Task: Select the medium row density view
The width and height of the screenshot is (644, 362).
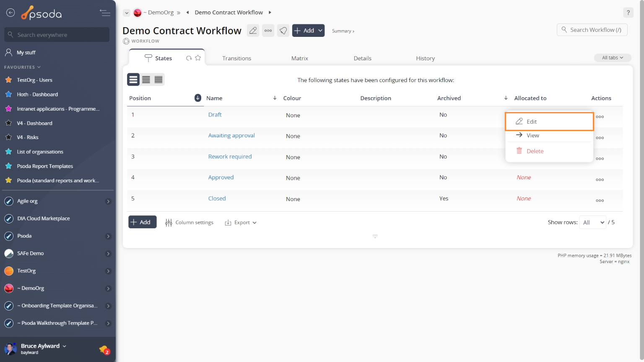Action: coord(146,80)
